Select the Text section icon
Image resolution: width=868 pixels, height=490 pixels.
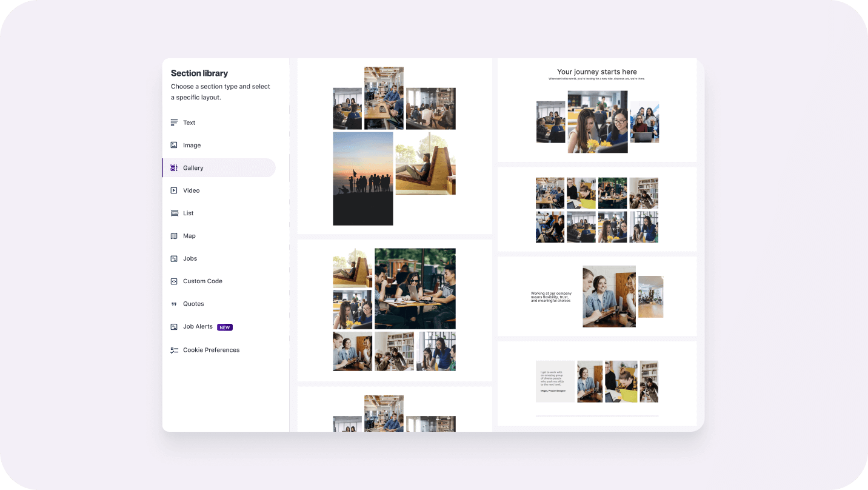(174, 122)
